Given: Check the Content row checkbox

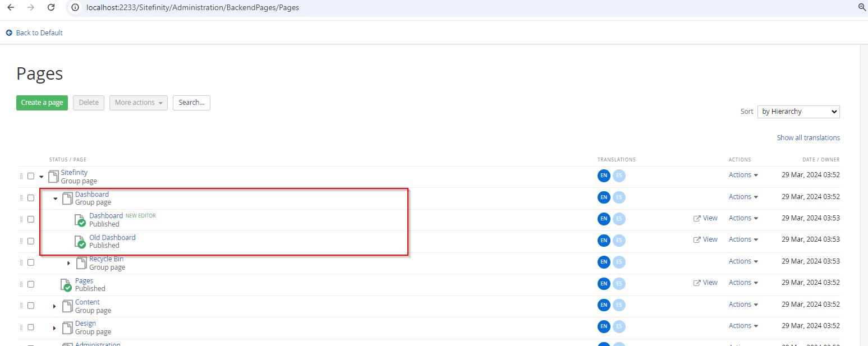Looking at the screenshot, I should [31, 306].
